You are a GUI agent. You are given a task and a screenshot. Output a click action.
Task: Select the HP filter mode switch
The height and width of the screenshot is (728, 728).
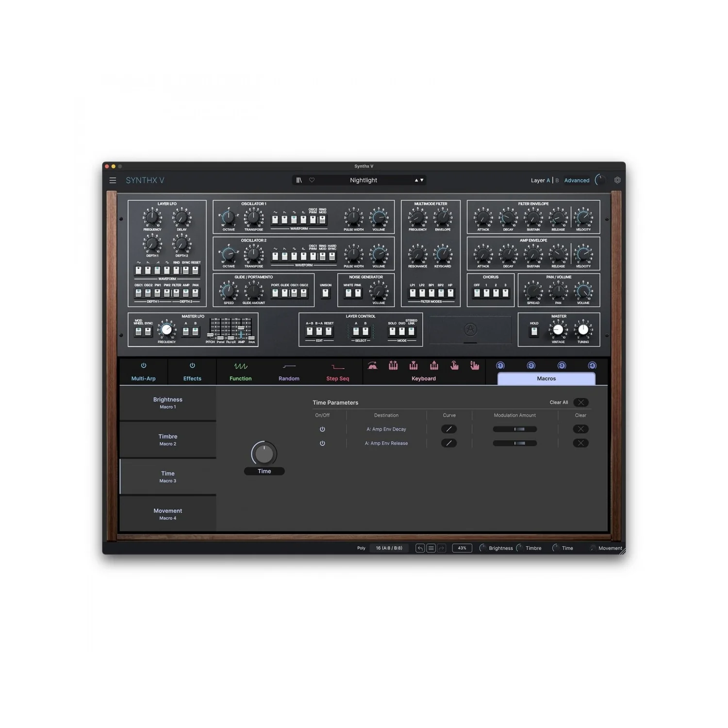coord(450,293)
